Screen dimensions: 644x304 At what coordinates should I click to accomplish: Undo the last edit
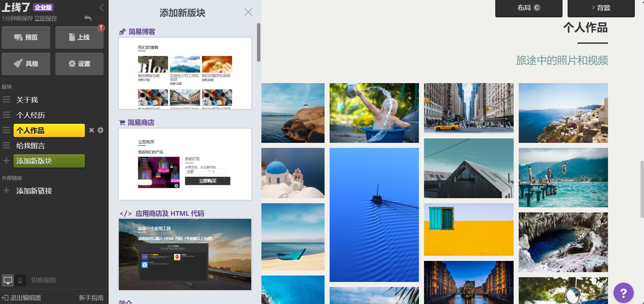(x=88, y=18)
